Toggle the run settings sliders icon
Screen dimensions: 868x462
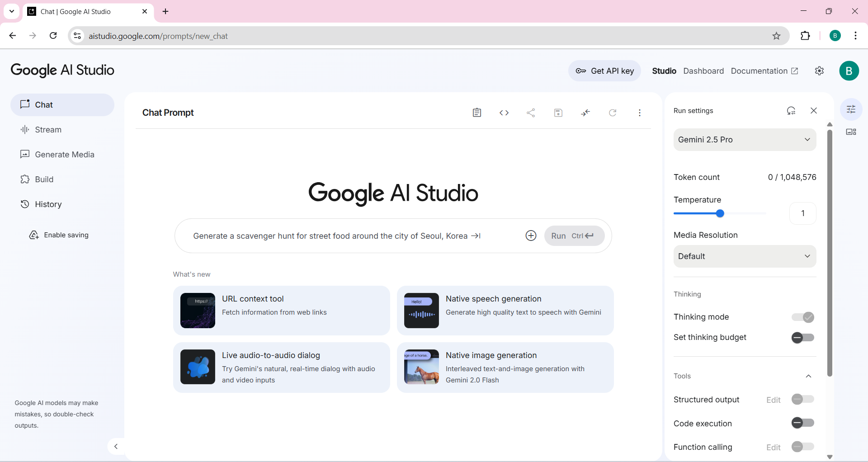coord(851,109)
